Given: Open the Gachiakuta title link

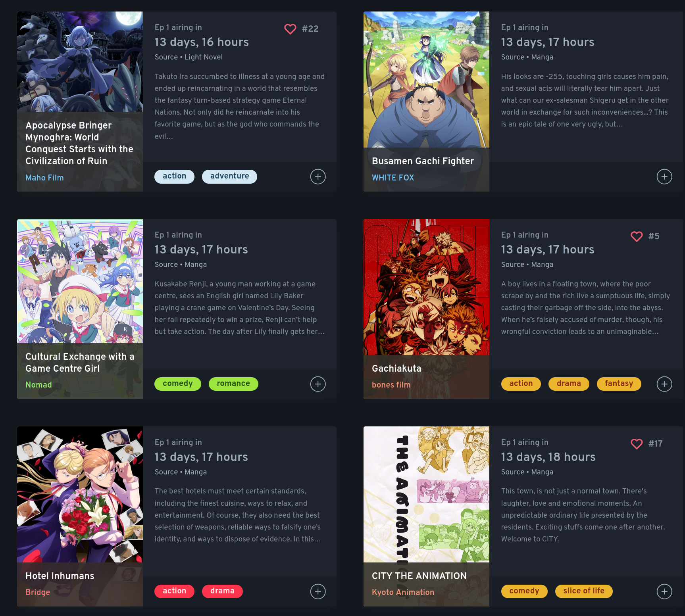Looking at the screenshot, I should 396,368.
